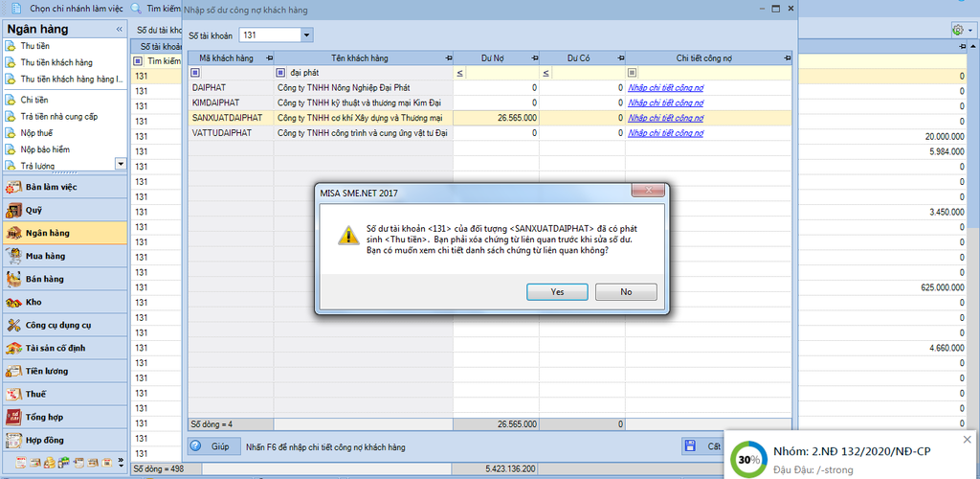Image resolution: width=980 pixels, height=479 pixels.
Task: Select the DAIPHAT customer code cell
Action: tap(231, 87)
